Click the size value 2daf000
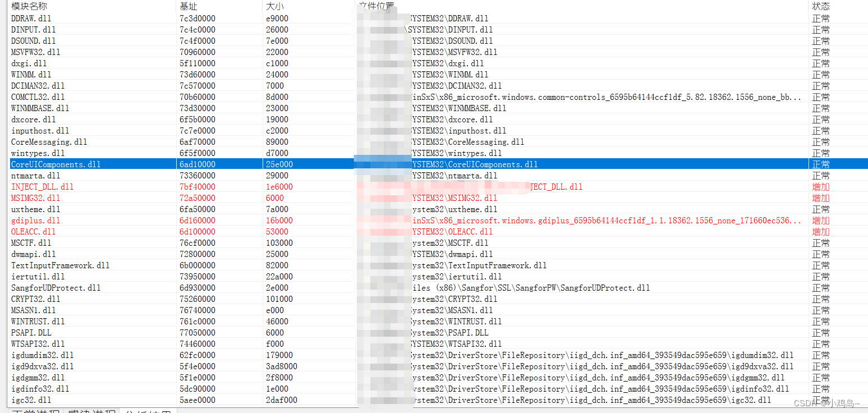The width and height of the screenshot is (868, 413). pyautogui.click(x=281, y=400)
